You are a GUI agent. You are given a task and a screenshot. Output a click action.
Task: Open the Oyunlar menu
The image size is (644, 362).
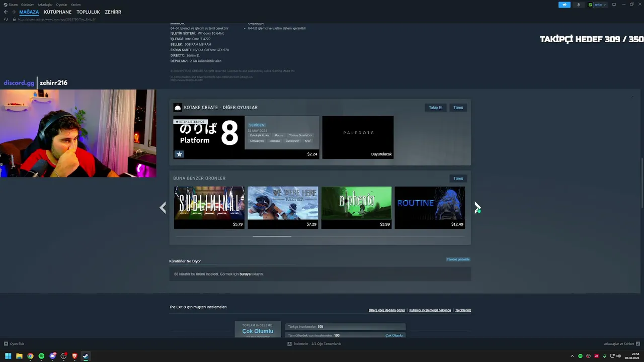pyautogui.click(x=61, y=5)
